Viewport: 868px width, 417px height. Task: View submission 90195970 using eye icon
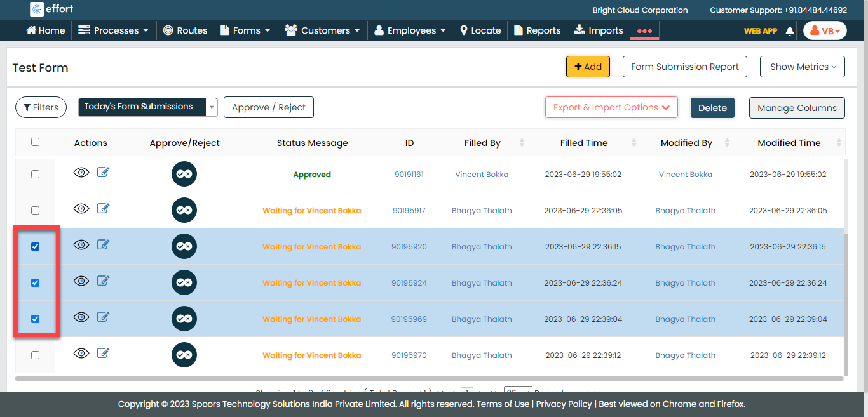pyautogui.click(x=81, y=354)
